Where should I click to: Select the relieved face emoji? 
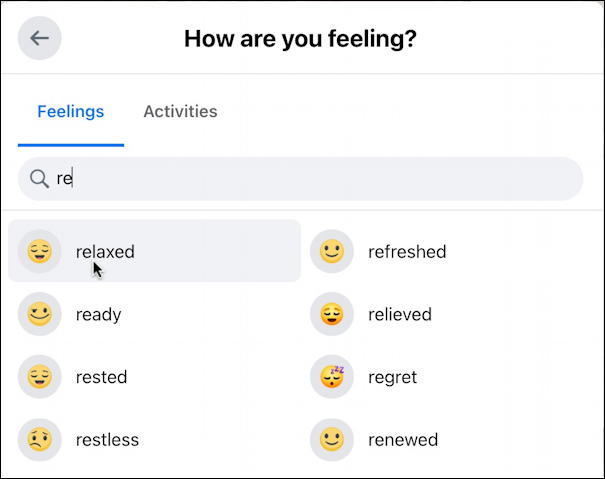tap(332, 314)
